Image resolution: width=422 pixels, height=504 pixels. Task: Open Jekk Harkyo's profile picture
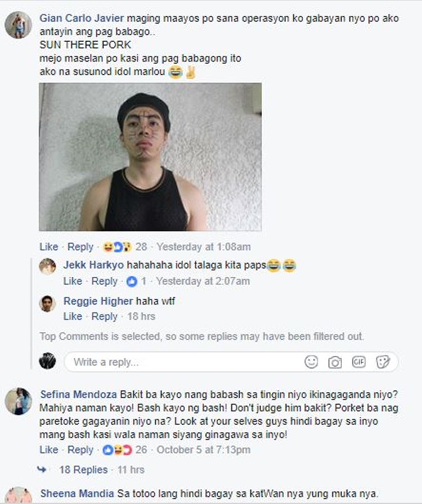47,267
